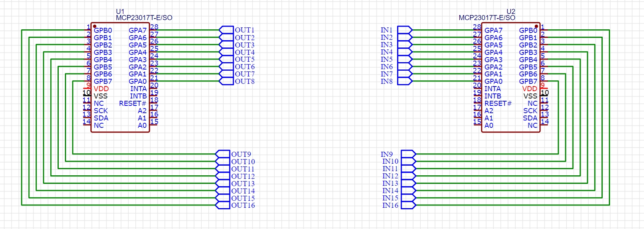Select the OUT5 net port symbol
The width and height of the screenshot is (644, 229).
click(x=226, y=59)
